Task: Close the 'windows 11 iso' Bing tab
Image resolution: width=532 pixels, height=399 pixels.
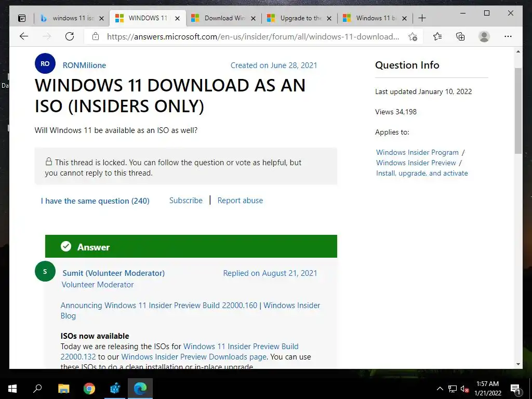Action: (x=101, y=18)
